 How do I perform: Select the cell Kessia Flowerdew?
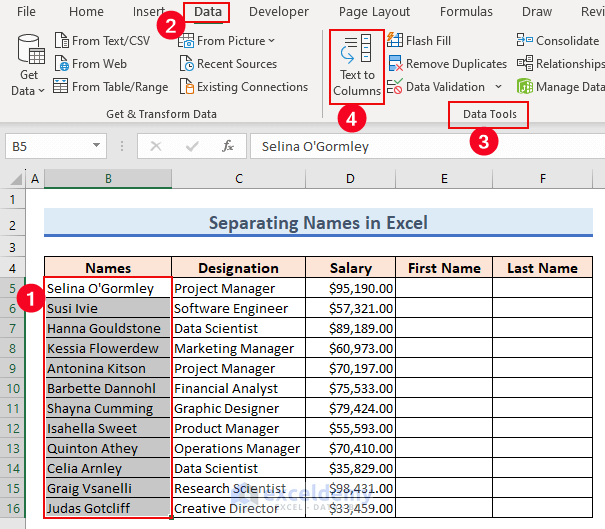pyautogui.click(x=108, y=348)
